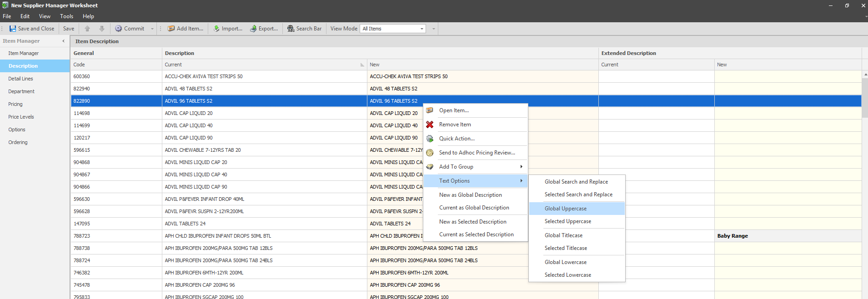Viewport: 868px width, 299px height.
Task: Select Current as Global Description
Action: pos(476,208)
